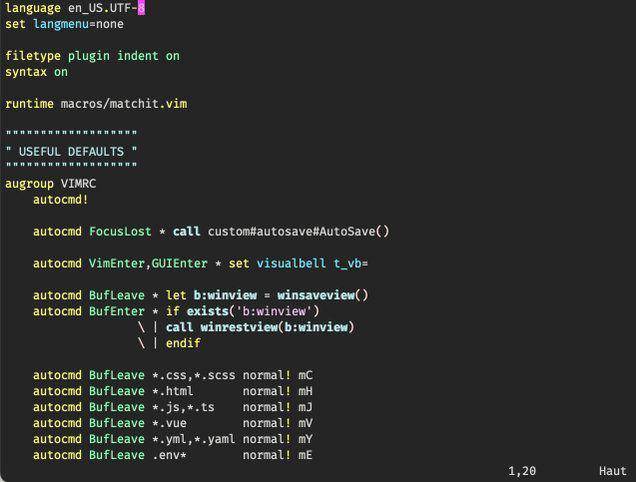The height and width of the screenshot is (482, 636).
Task: Click 'let' keyword in the BufLeave line
Action: [176, 295]
